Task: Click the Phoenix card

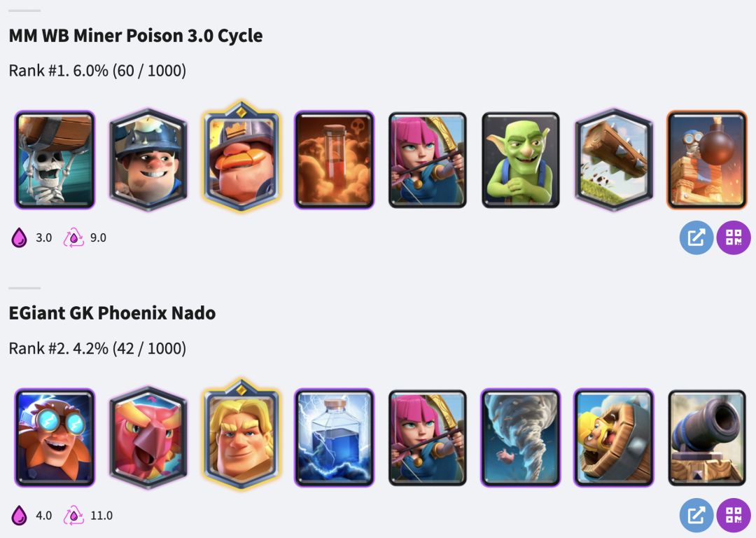Action: [x=148, y=437]
